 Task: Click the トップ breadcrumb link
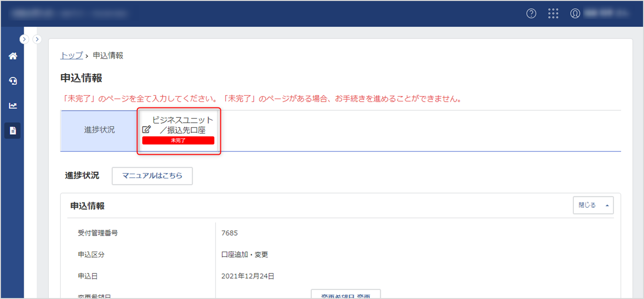coord(72,55)
